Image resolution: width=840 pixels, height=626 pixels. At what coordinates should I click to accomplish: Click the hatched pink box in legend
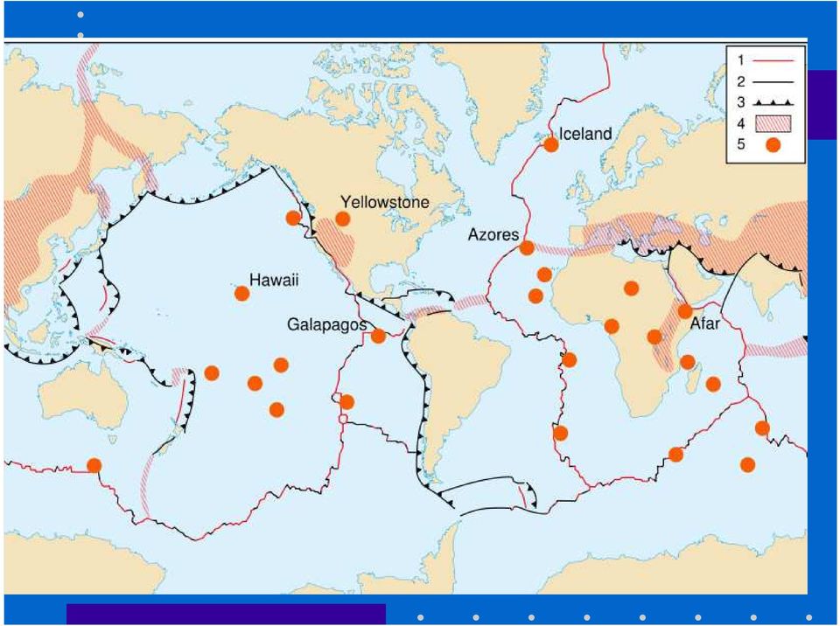coord(773,123)
